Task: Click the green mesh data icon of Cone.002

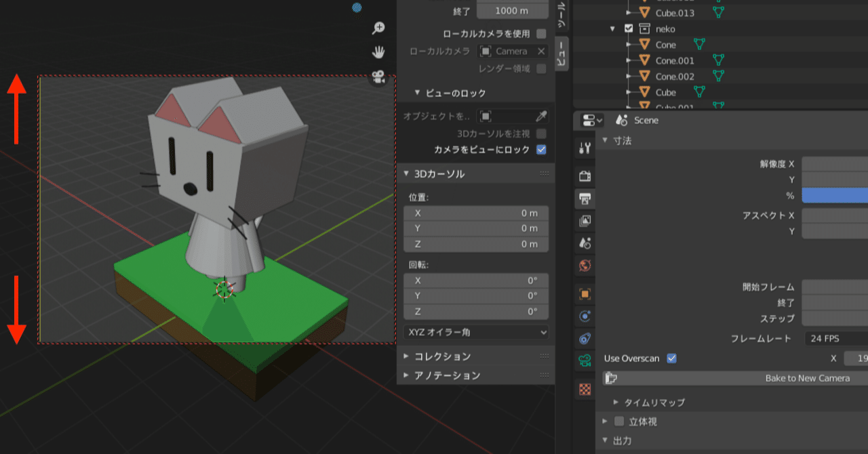Action: [x=718, y=76]
